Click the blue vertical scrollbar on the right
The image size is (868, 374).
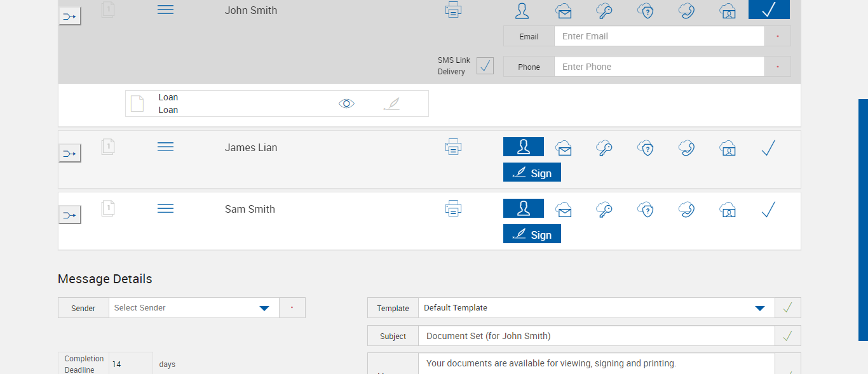click(x=863, y=219)
